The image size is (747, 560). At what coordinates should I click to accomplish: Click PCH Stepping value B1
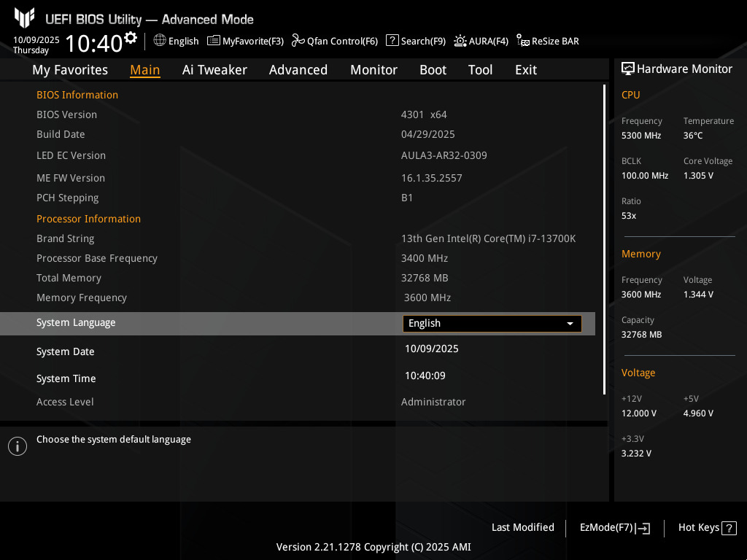[x=407, y=198]
